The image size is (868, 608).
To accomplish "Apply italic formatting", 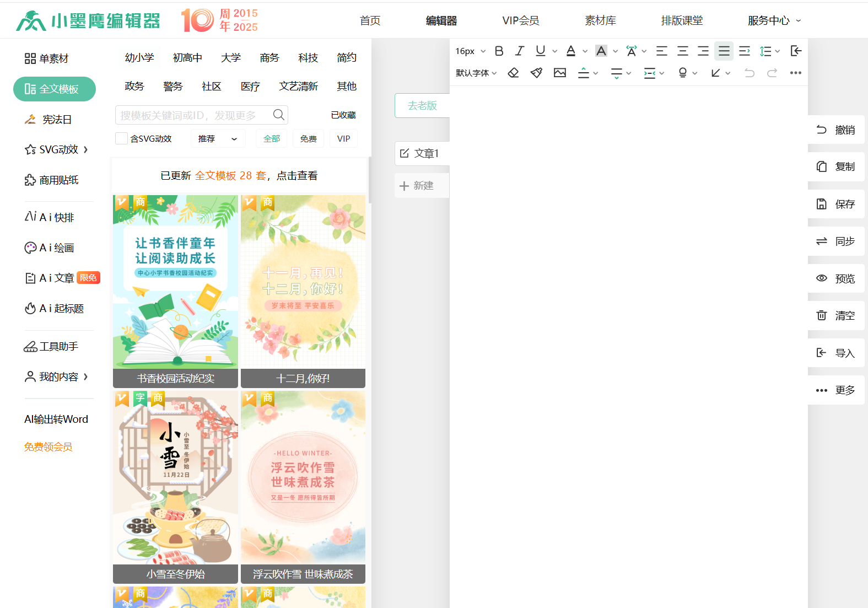I will (519, 51).
